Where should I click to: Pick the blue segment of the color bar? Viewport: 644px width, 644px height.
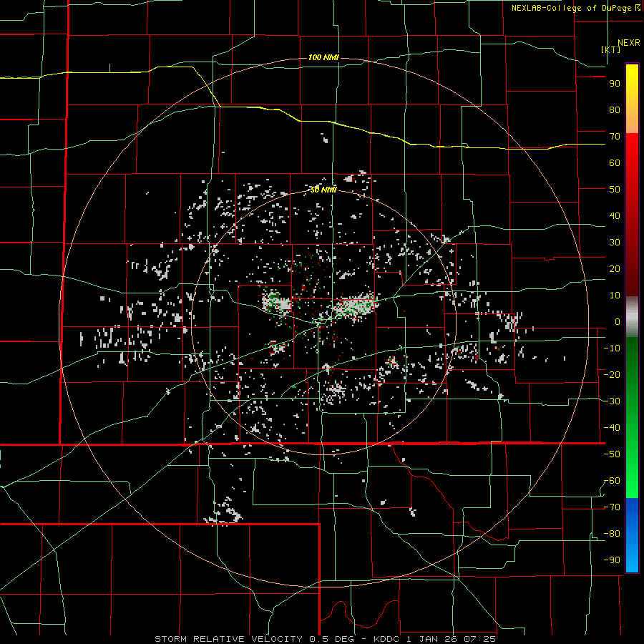[632, 535]
